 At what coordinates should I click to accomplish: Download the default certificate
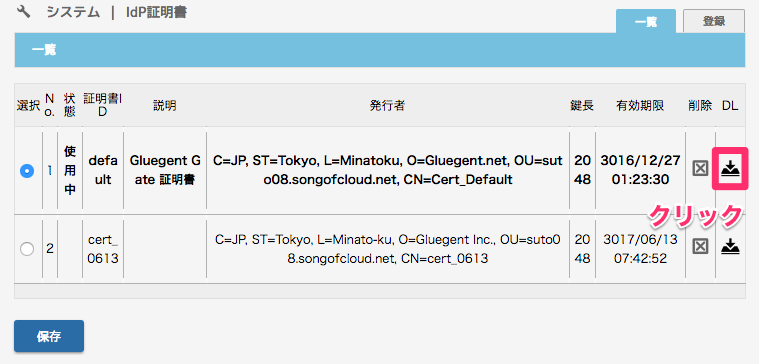(x=730, y=168)
